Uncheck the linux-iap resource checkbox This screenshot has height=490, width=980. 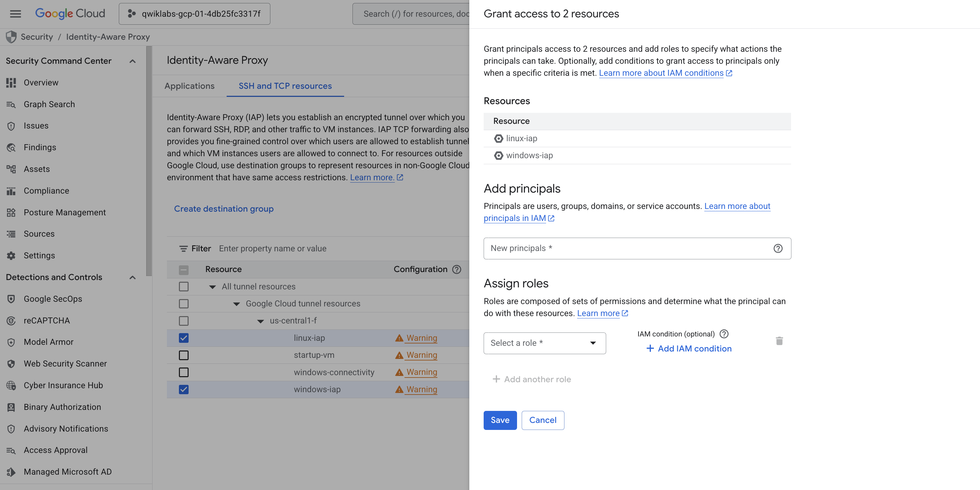[x=183, y=338]
